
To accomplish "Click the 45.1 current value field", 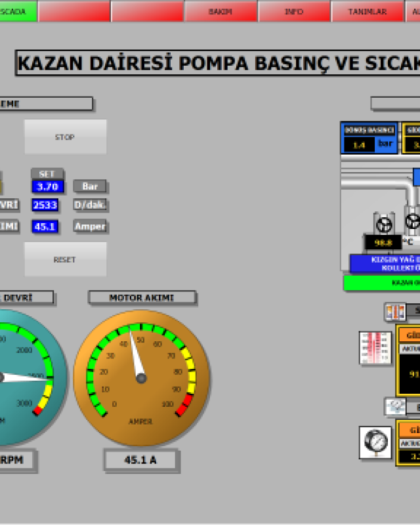I will [45, 226].
